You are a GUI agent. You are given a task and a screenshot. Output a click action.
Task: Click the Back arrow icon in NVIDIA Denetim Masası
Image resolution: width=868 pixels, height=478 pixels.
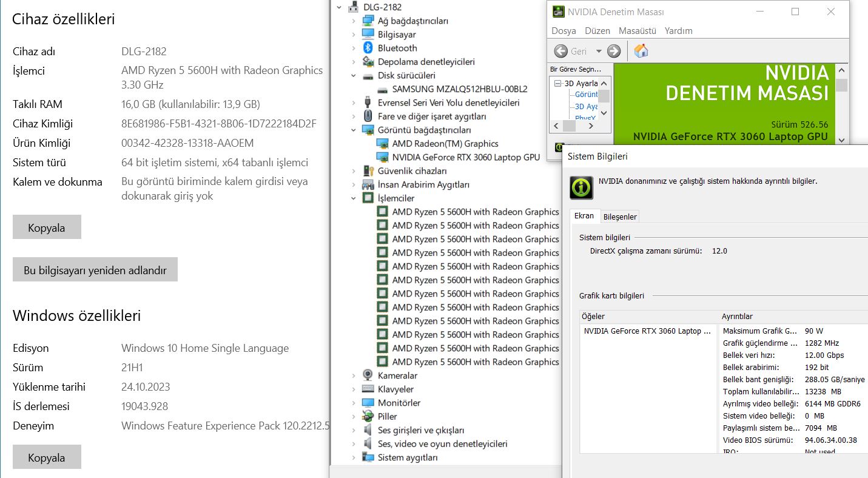560,51
